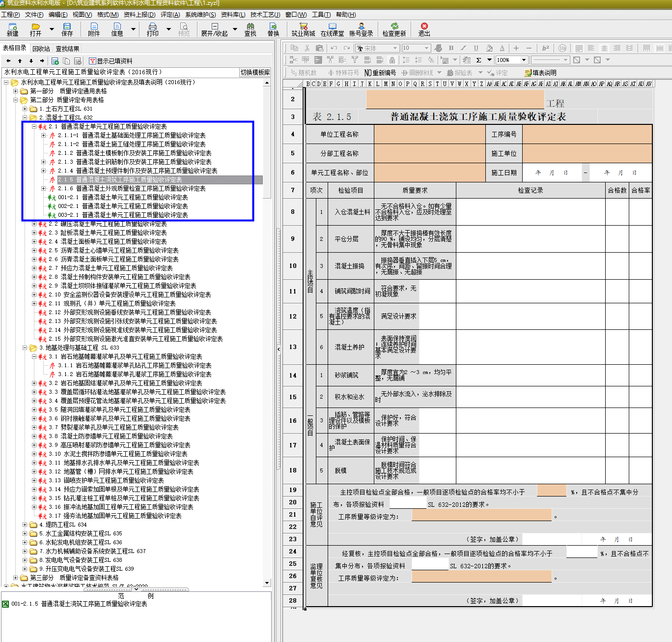Viewport: 672px width, 642px height.
Task: Open the 格式(M) menu
Action: [x=108, y=15]
